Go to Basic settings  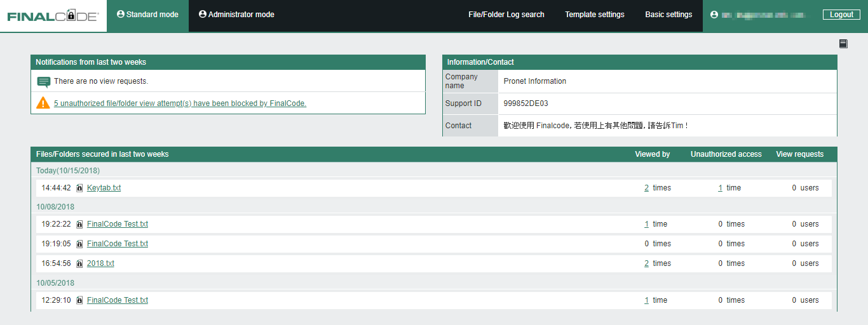[668, 15]
